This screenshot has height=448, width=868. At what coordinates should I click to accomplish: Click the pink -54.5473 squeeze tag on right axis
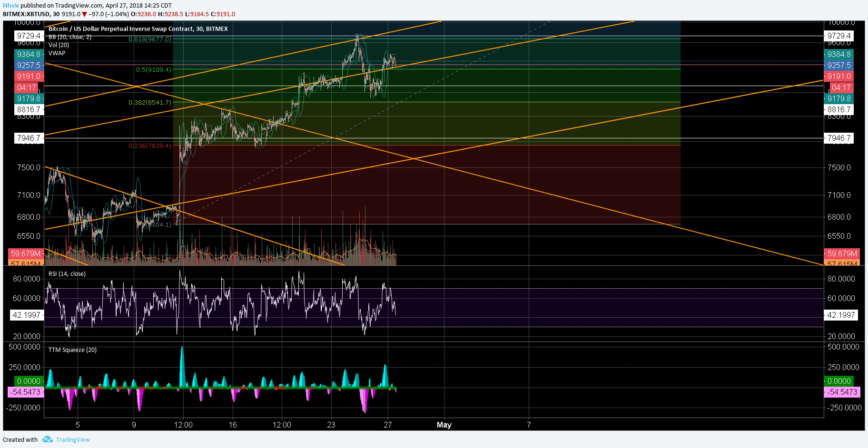[x=842, y=392]
